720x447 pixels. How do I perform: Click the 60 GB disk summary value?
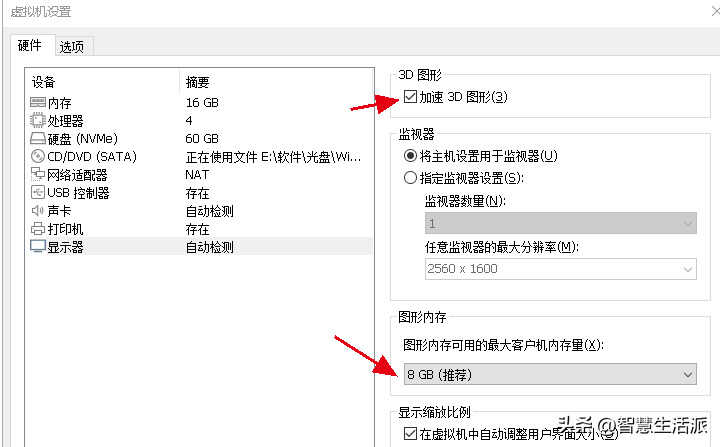202,138
